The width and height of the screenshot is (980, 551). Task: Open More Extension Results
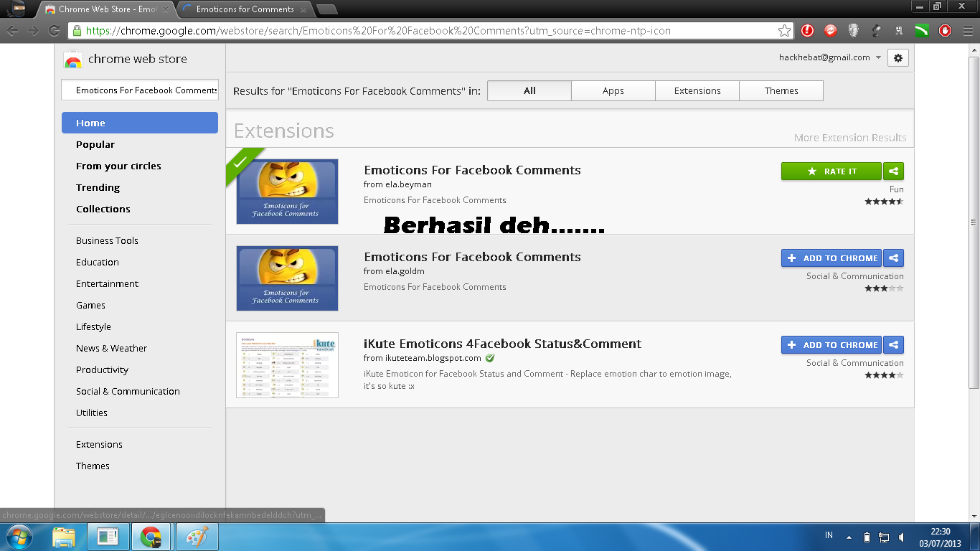(x=850, y=138)
